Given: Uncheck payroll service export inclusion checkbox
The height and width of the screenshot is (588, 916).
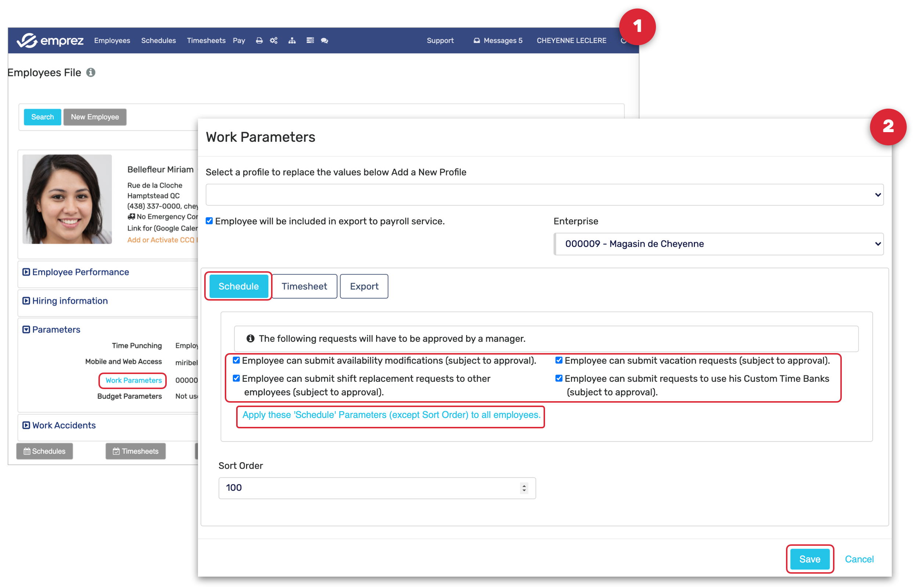Looking at the screenshot, I should point(209,221).
